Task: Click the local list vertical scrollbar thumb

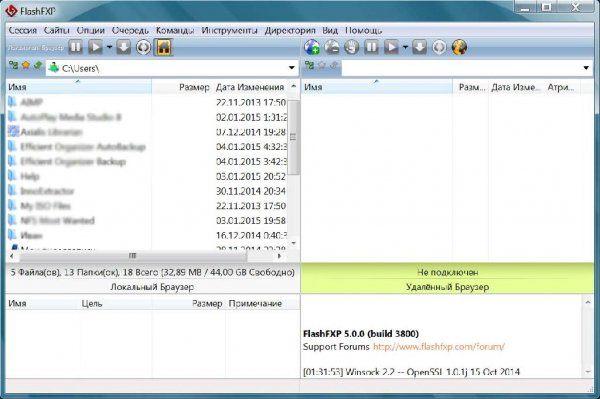Action: click(x=293, y=137)
